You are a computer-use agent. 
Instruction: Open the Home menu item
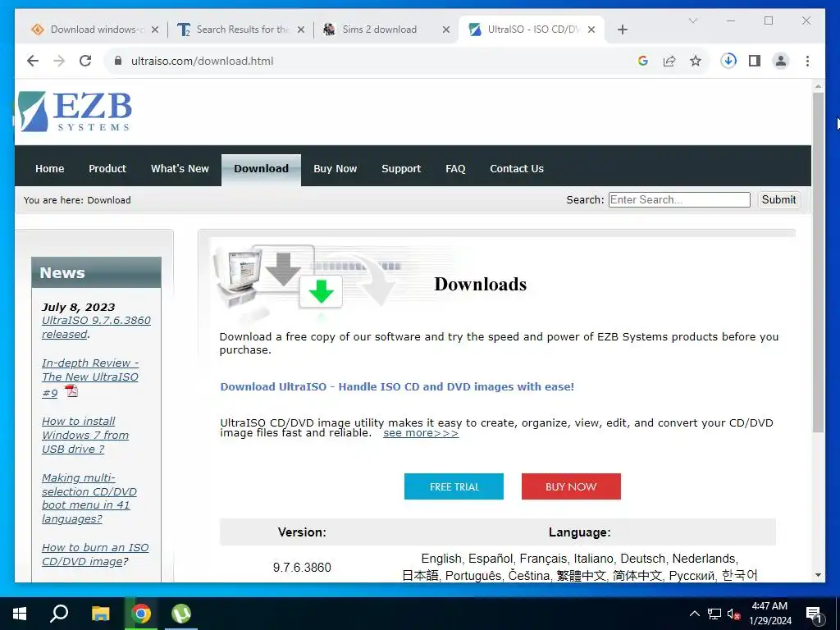(x=50, y=169)
